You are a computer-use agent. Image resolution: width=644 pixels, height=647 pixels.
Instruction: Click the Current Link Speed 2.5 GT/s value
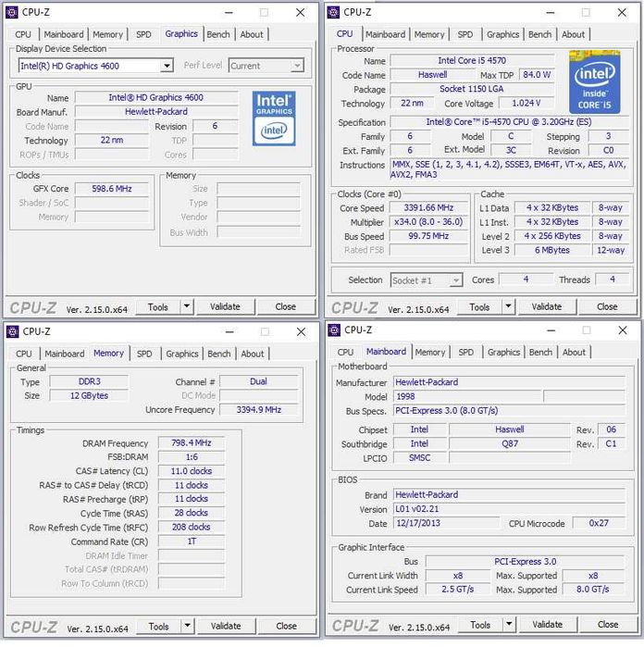457,590
